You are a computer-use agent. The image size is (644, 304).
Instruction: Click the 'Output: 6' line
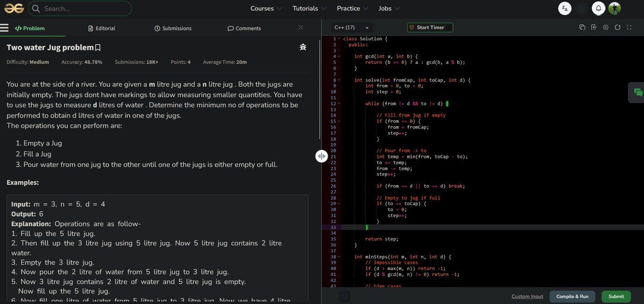tap(27, 214)
